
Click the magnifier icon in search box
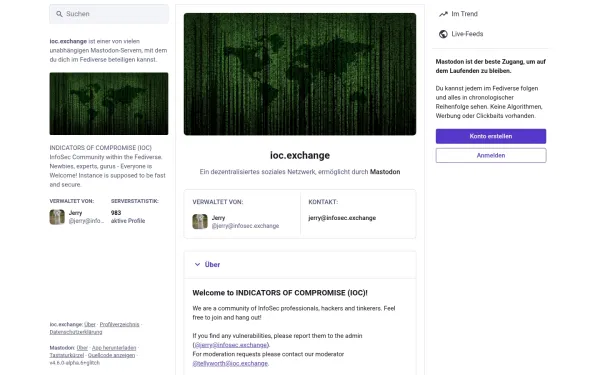tap(59, 14)
